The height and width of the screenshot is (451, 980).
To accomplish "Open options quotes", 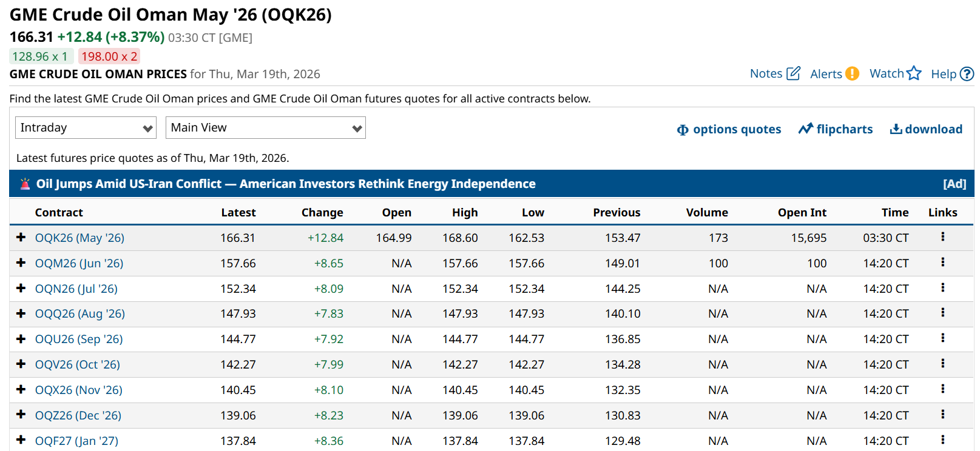I will (729, 129).
